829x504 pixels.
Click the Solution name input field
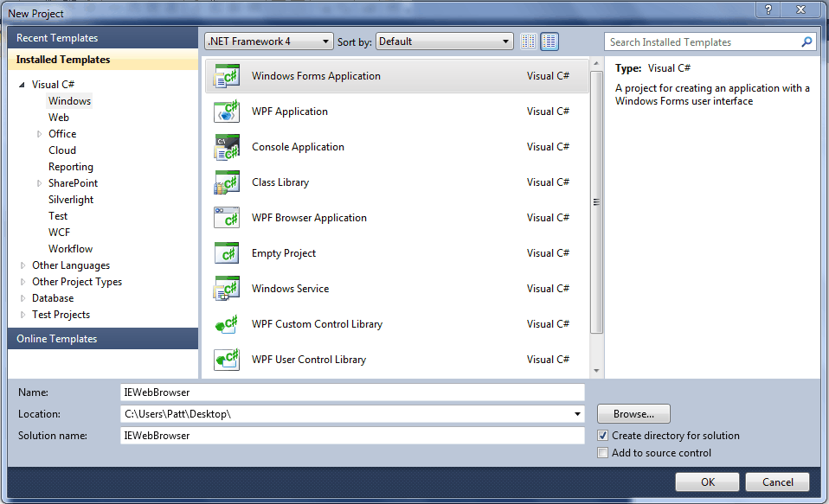(x=352, y=436)
